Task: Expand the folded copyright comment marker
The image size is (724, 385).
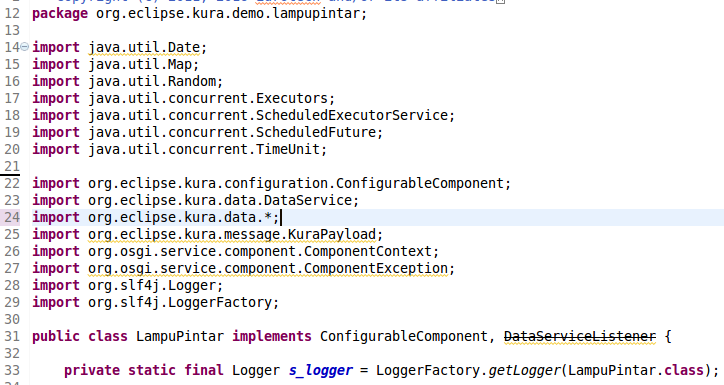Action: click(501, 1)
